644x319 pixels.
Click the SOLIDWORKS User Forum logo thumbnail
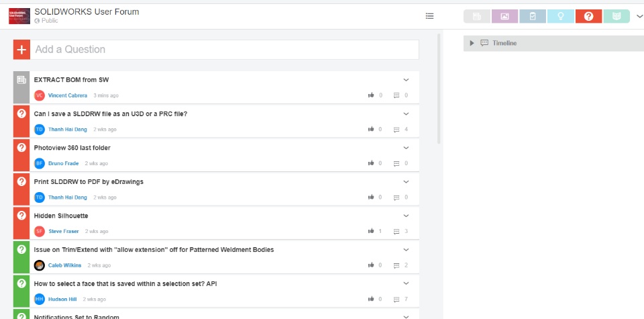click(19, 15)
